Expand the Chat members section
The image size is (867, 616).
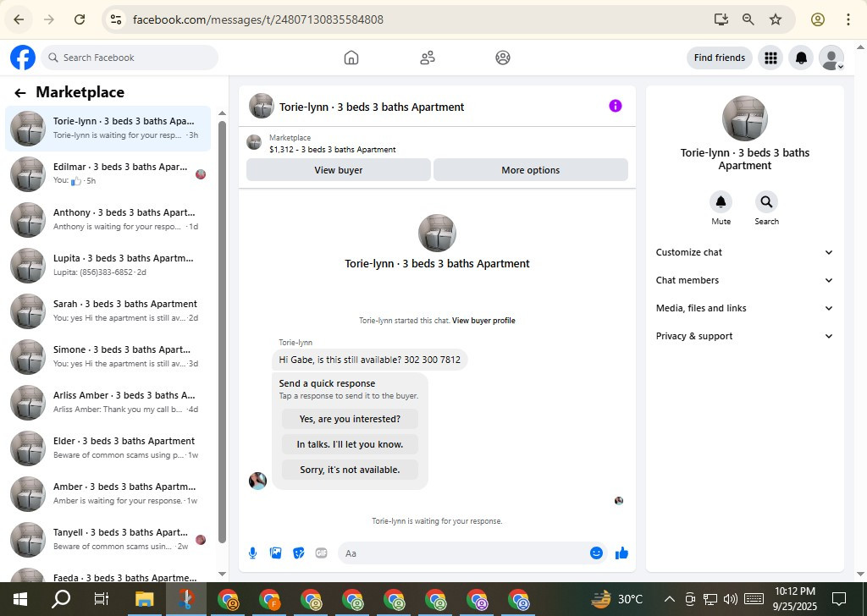click(x=744, y=280)
